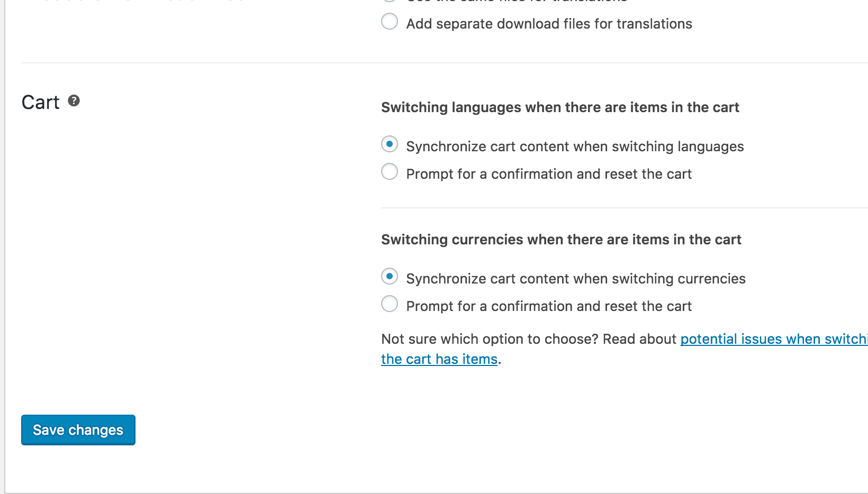Click 'Synchronize cart content when switching languages' label text
Viewport: 868px width, 494px height.
coord(575,147)
